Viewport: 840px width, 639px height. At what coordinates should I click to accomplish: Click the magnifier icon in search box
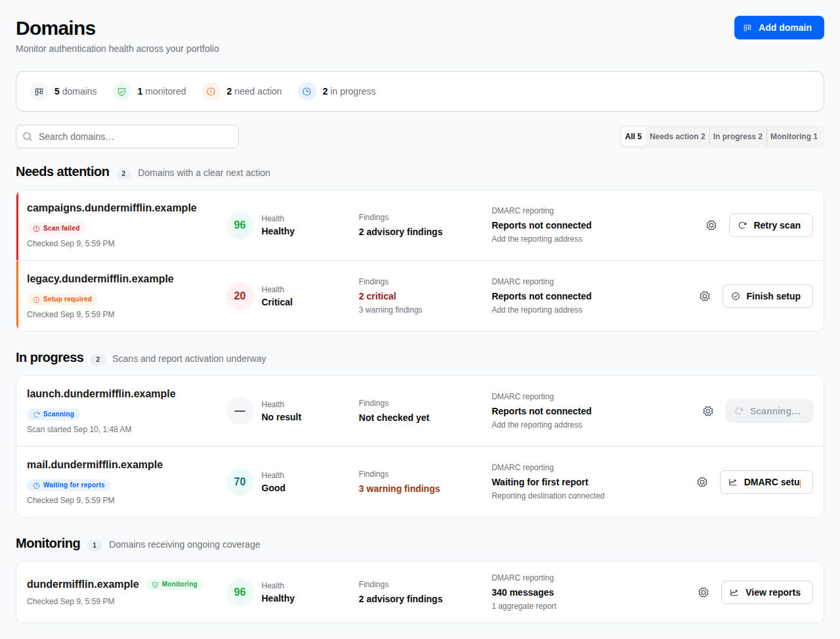[28, 137]
